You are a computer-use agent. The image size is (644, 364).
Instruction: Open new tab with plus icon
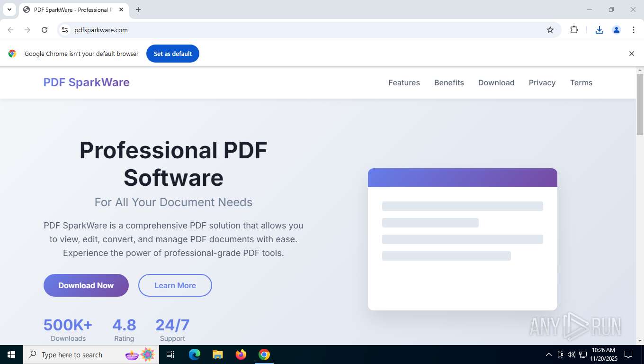click(138, 9)
